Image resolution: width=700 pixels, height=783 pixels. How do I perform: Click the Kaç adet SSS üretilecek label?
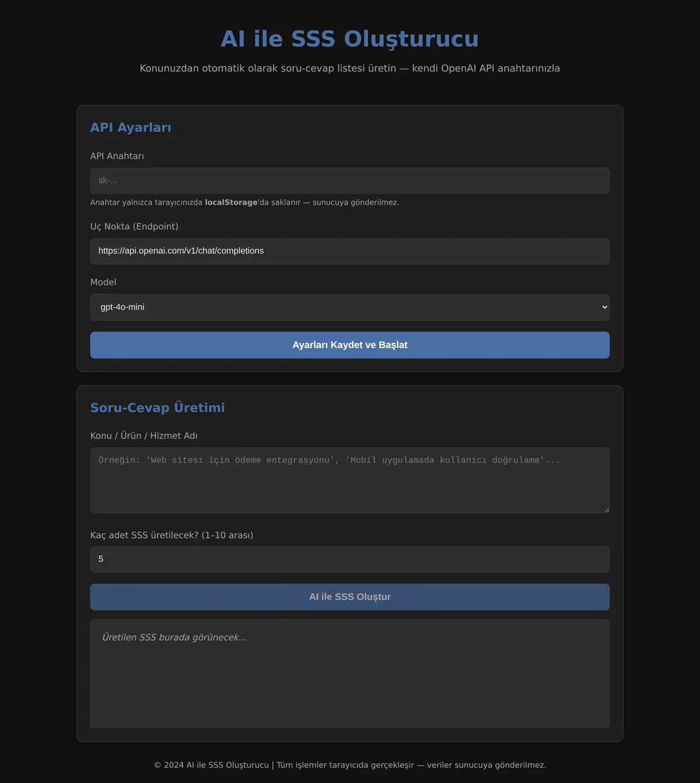171,535
